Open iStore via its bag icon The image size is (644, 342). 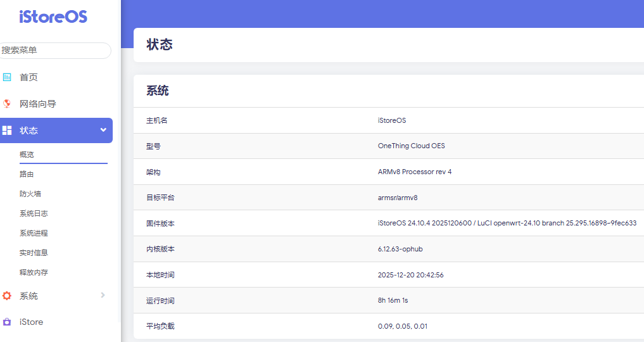pyautogui.click(x=7, y=322)
